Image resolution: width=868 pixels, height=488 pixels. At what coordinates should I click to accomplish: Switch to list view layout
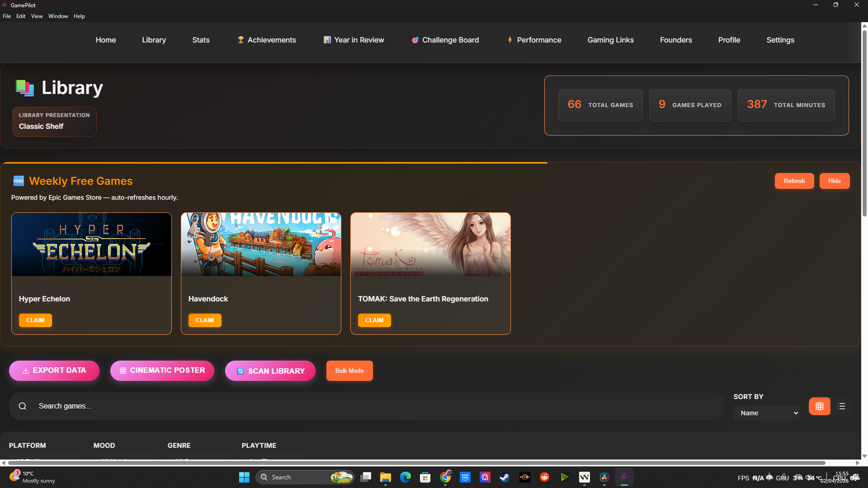pyautogui.click(x=841, y=406)
